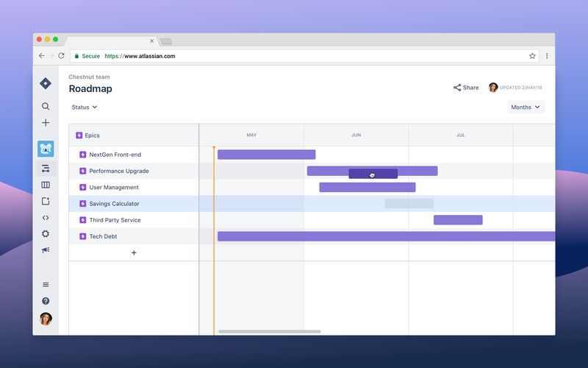Click the Tech Debt epic icon
588x368 pixels.
pyautogui.click(x=83, y=236)
